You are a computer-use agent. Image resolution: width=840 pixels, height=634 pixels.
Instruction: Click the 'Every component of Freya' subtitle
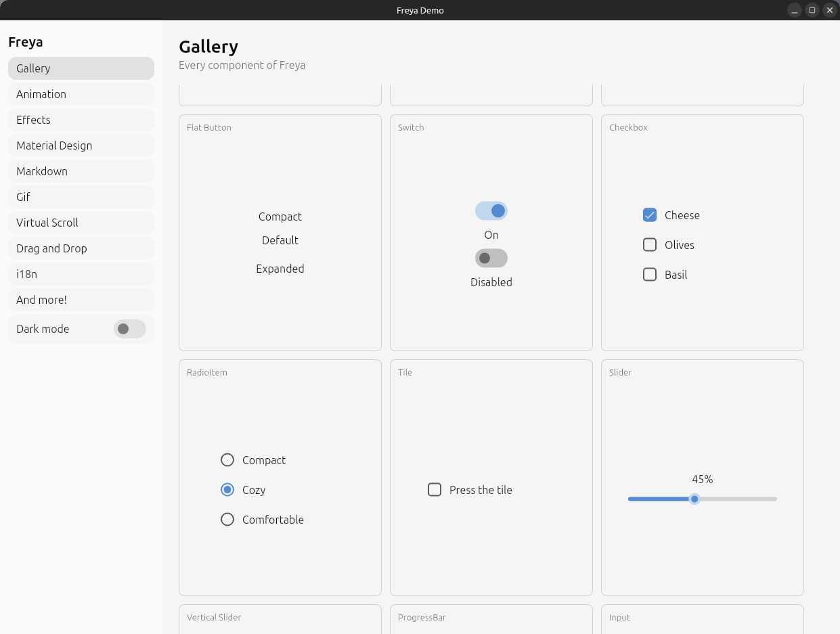coord(242,66)
